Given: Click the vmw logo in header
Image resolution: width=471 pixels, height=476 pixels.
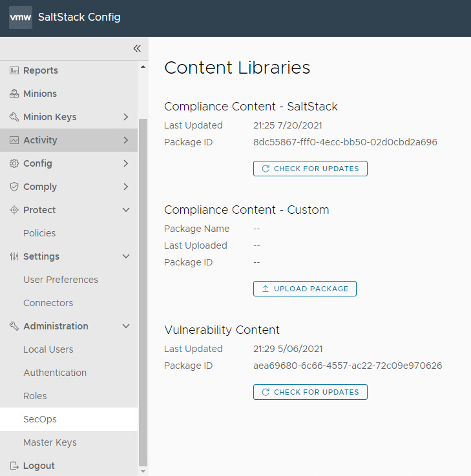Looking at the screenshot, I should [x=21, y=17].
